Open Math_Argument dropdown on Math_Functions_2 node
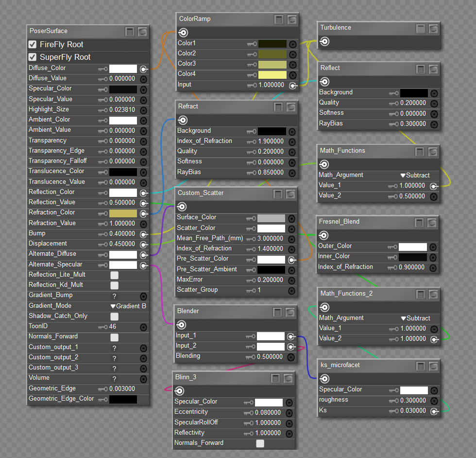This screenshot has width=476, height=458. pyautogui.click(x=416, y=318)
